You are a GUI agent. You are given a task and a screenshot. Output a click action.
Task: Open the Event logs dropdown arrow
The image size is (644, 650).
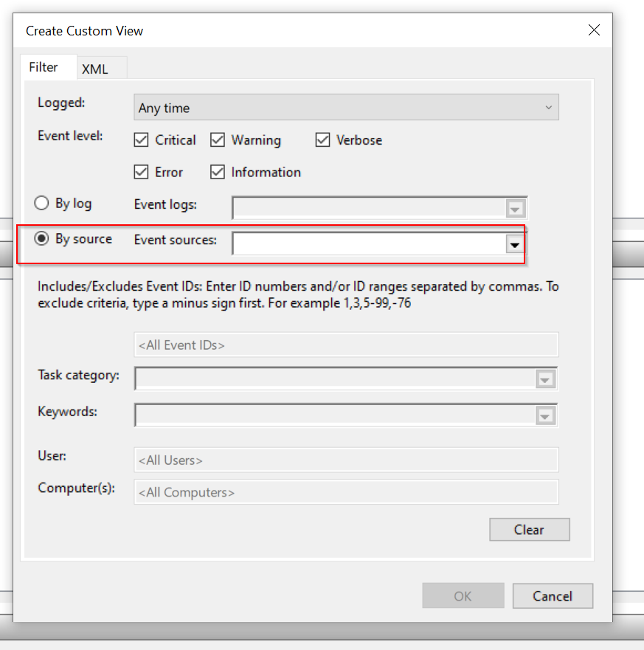point(515,209)
